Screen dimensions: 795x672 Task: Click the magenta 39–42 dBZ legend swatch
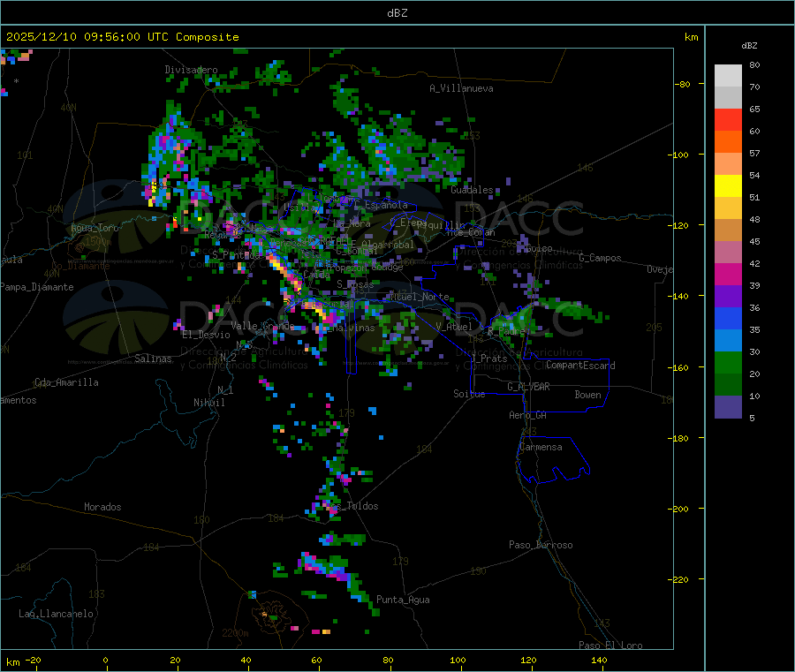[x=728, y=274]
